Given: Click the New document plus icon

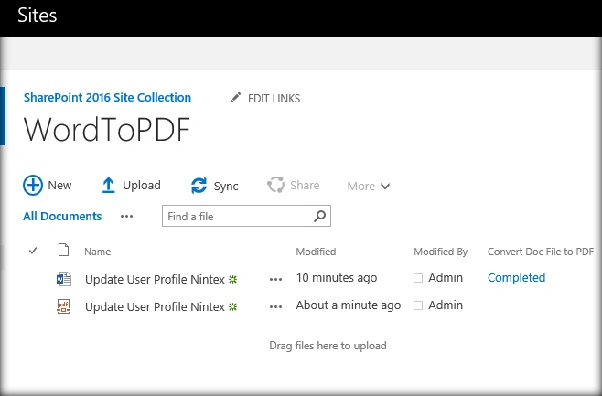Looking at the screenshot, I should click(33, 185).
